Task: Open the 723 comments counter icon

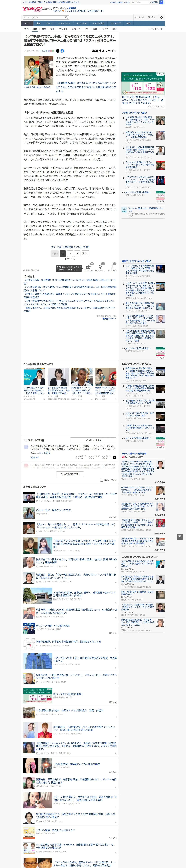Action: 44,51
